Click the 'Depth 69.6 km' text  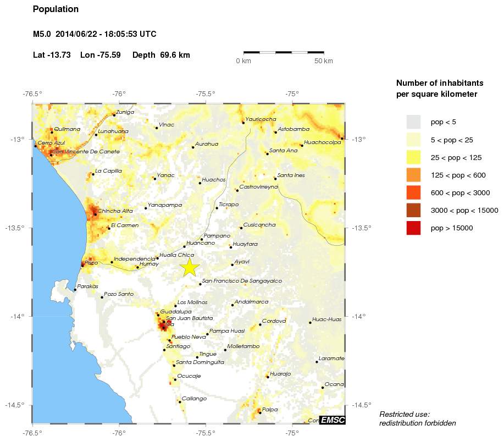161,55
